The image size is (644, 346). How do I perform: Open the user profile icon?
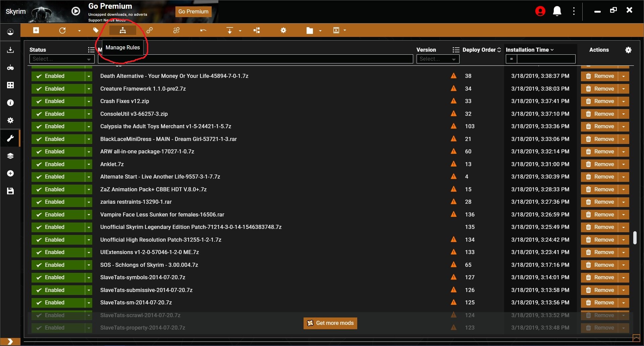point(540,11)
